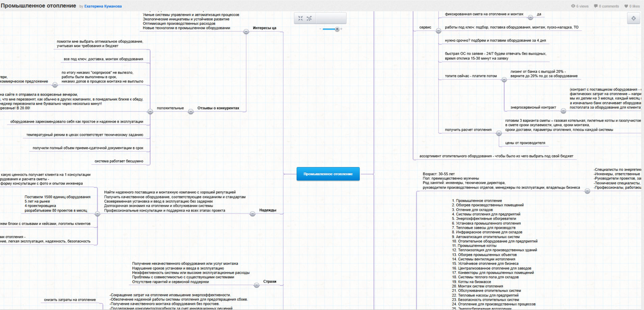This screenshot has height=310, width=644.
Task: Click the heart likes icon
Action: [x=626, y=6]
